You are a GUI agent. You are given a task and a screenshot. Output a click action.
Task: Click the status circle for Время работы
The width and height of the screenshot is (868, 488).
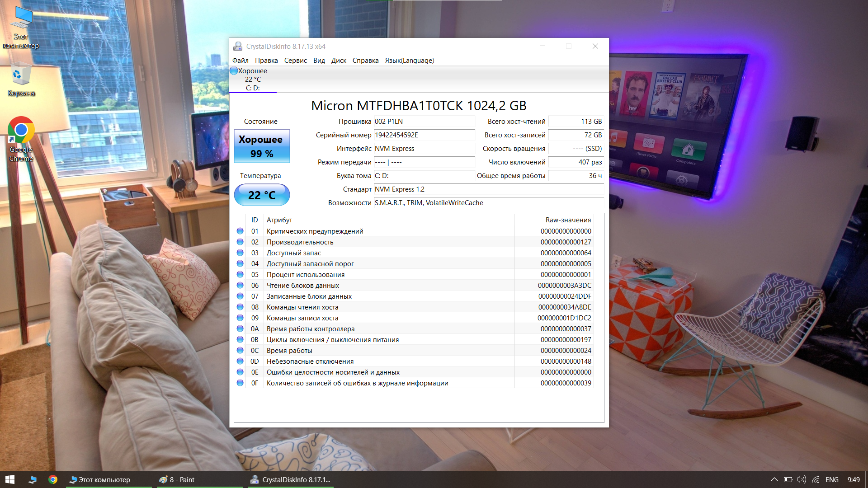240,350
